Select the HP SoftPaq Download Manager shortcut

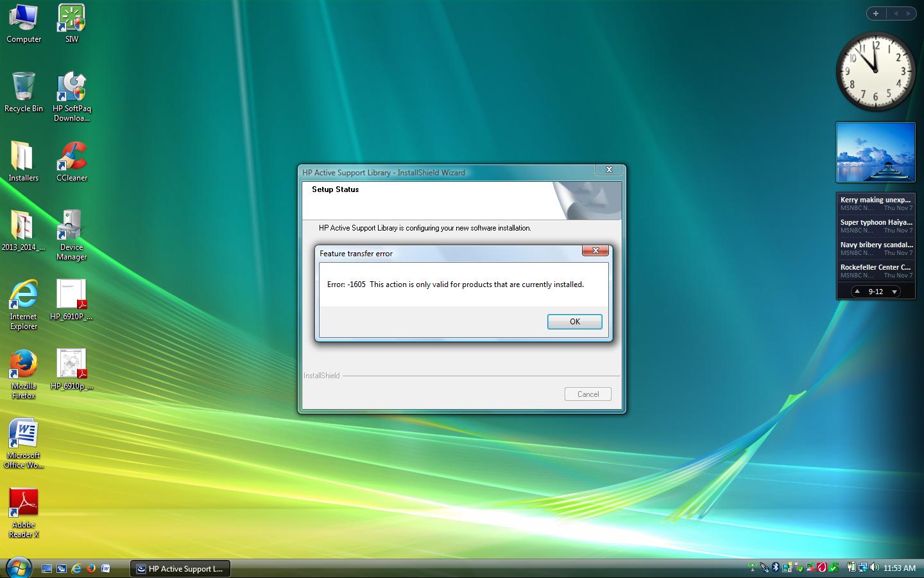(72, 97)
